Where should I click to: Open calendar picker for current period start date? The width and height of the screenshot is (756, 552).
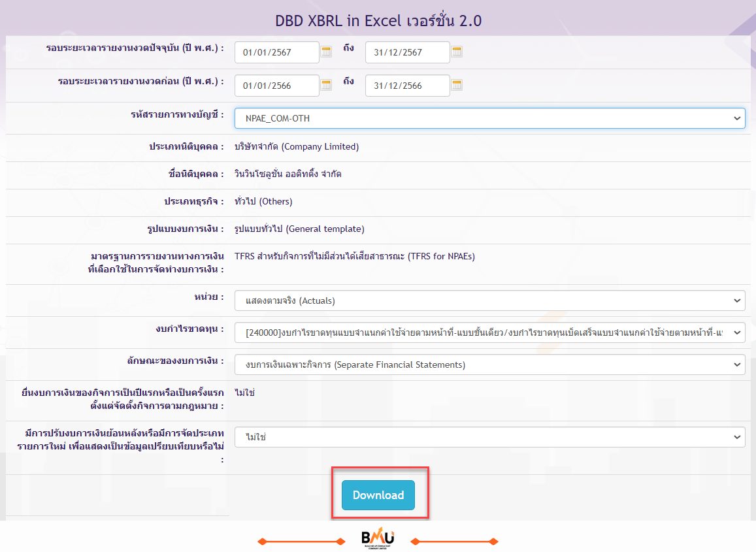pos(326,52)
